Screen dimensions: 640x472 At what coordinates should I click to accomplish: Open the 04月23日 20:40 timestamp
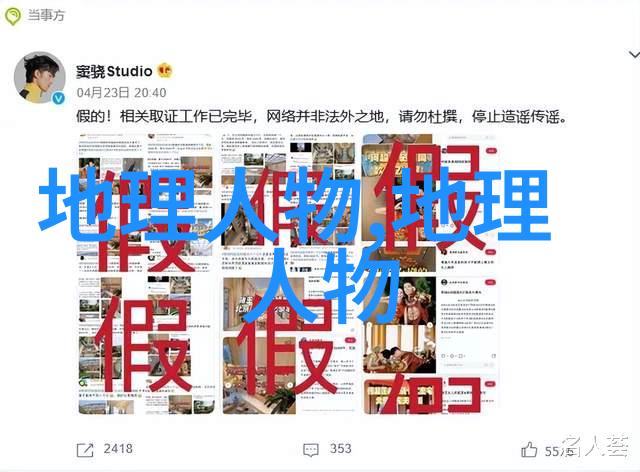[x=121, y=93]
